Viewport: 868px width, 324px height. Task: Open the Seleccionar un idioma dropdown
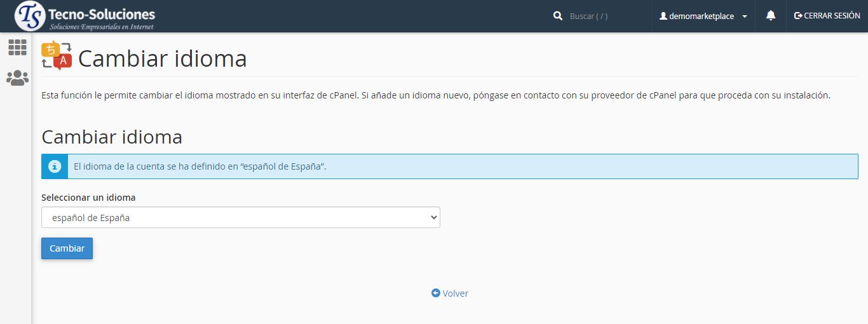tap(240, 217)
